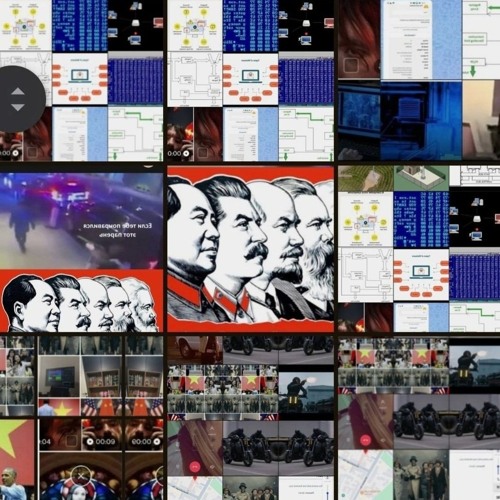Image resolution: width=500 pixels, height=500 pixels.
Task: Toggle the square checkbox on the red hair thumbnail at top right
Action: [x=351, y=65]
